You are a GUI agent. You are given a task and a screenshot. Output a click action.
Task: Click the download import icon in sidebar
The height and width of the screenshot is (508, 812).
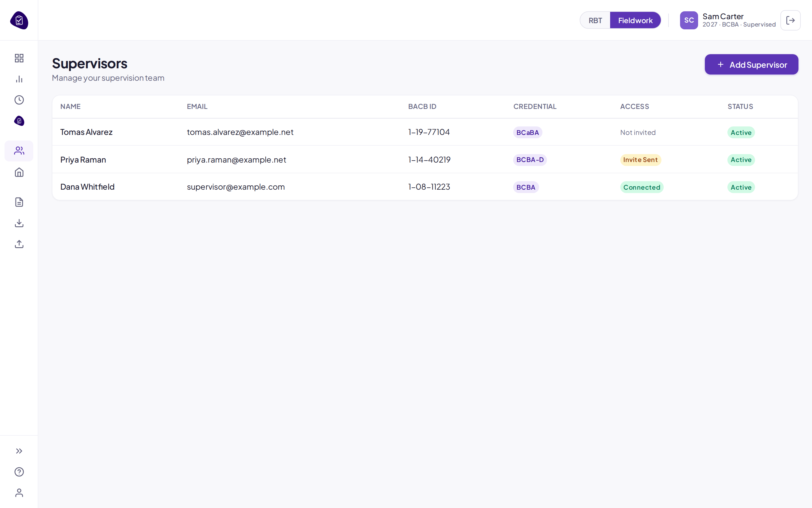click(19, 223)
